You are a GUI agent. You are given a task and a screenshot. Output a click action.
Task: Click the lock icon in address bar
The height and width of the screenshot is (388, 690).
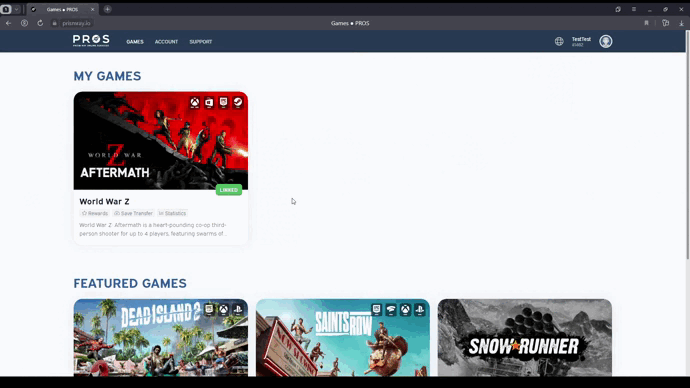[x=55, y=23]
